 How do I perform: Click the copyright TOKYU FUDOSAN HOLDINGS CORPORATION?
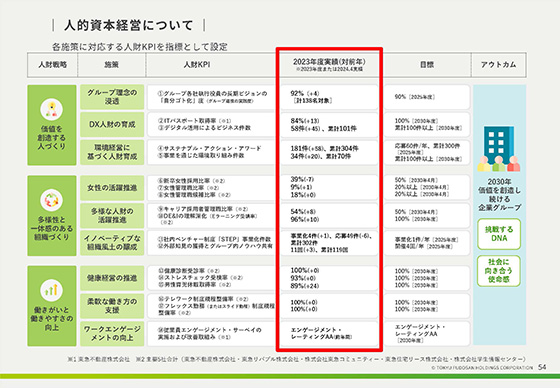tap(482, 368)
